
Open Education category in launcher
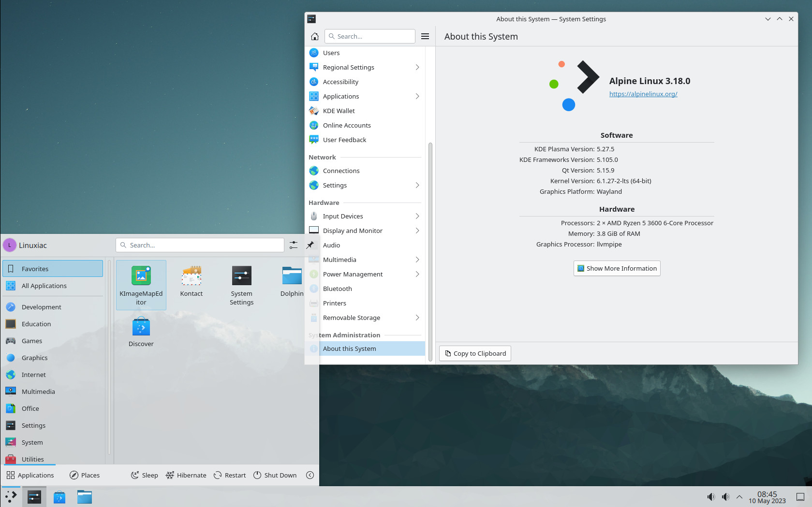coord(53,324)
